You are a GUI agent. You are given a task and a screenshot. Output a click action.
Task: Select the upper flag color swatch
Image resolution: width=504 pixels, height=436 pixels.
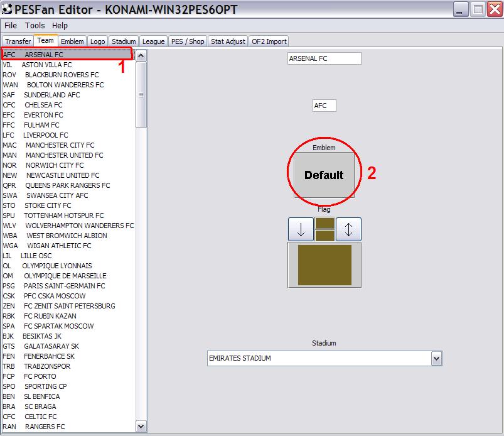pyautogui.click(x=324, y=223)
